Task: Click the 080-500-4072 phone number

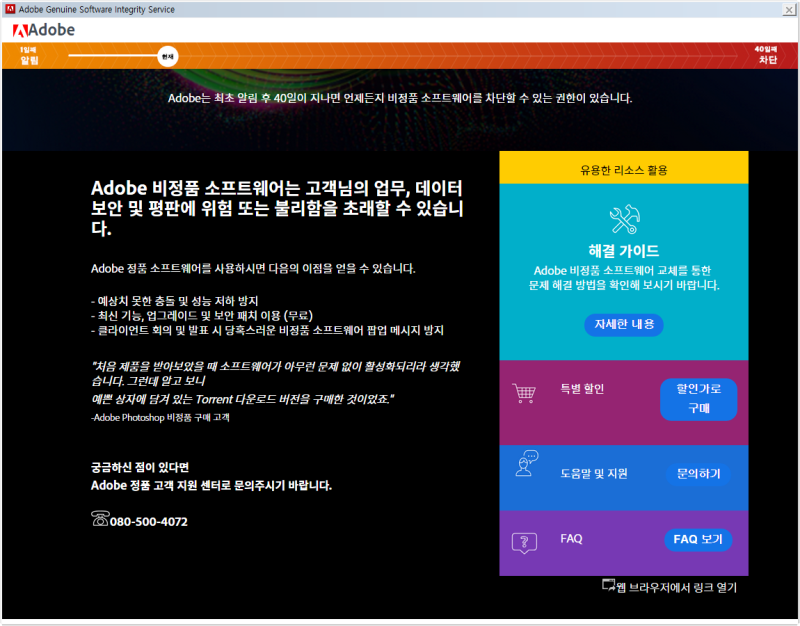Action: (x=148, y=521)
